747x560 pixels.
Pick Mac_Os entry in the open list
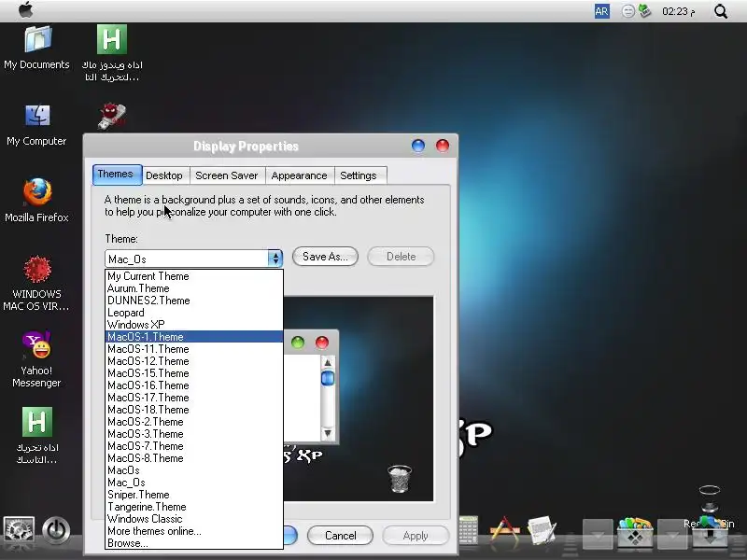194,483
